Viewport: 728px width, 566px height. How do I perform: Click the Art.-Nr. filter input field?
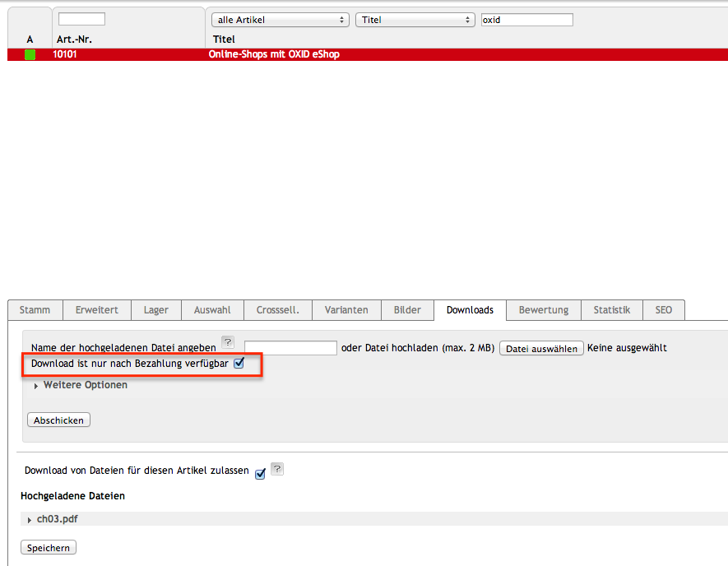pos(81,19)
